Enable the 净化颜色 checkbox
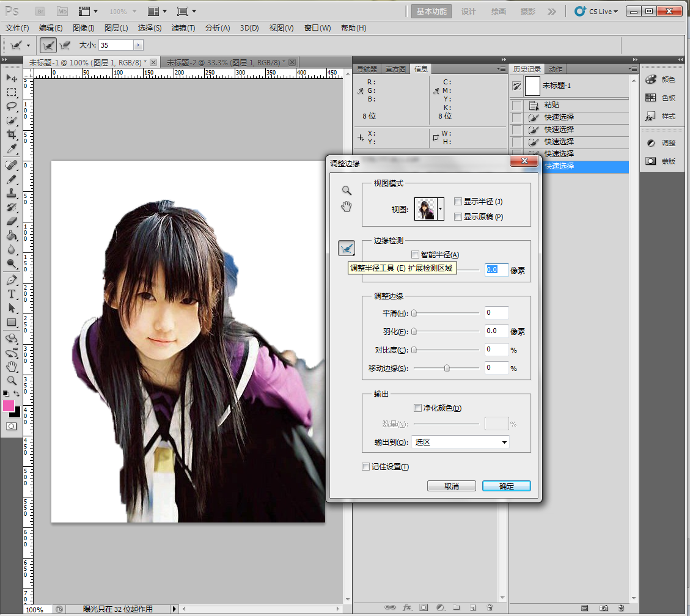The height and width of the screenshot is (616, 690). pos(417,408)
